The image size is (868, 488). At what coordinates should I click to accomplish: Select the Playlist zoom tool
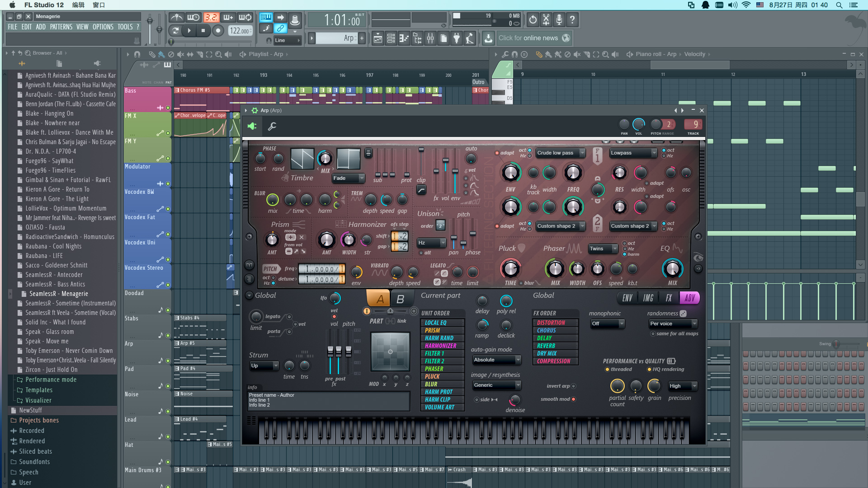point(218,54)
